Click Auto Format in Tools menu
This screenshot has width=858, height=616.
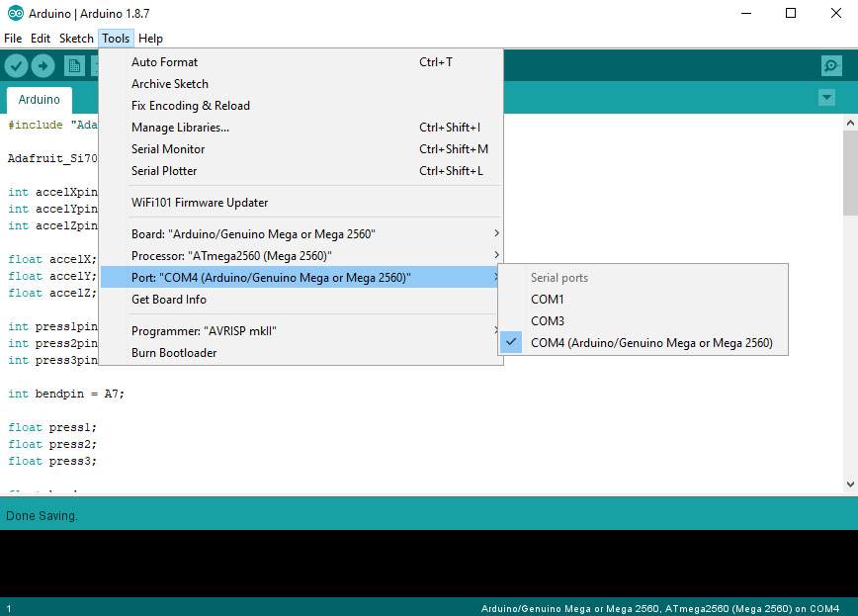164,62
